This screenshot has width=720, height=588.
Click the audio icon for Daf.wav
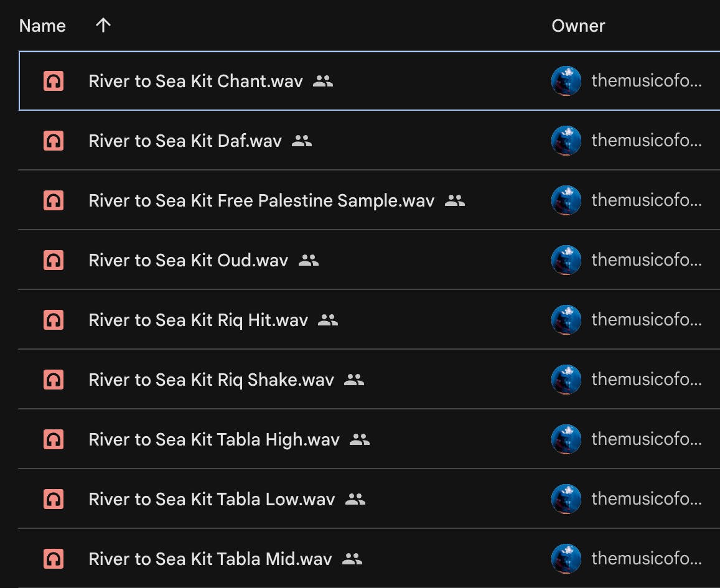click(54, 141)
